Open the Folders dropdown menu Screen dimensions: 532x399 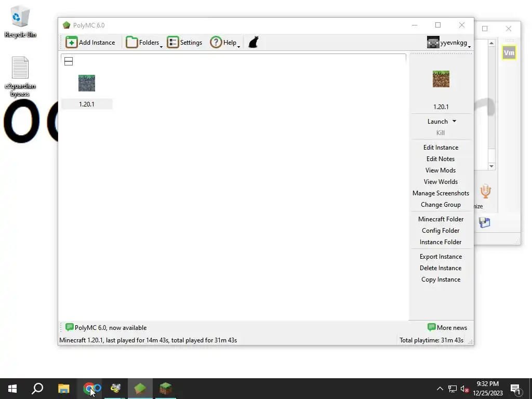click(144, 43)
